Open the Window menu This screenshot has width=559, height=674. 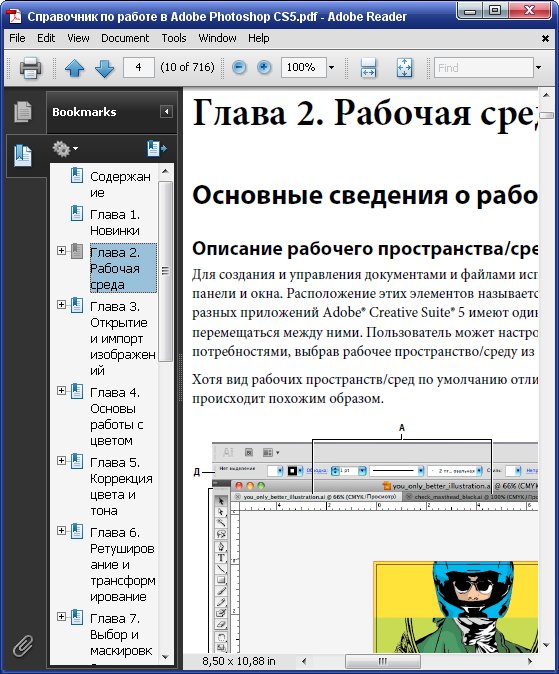click(217, 38)
